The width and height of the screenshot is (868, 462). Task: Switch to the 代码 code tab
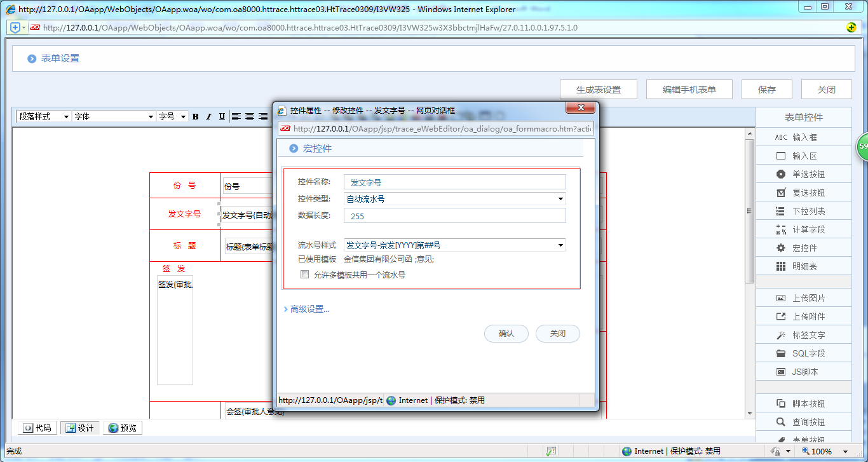37,427
